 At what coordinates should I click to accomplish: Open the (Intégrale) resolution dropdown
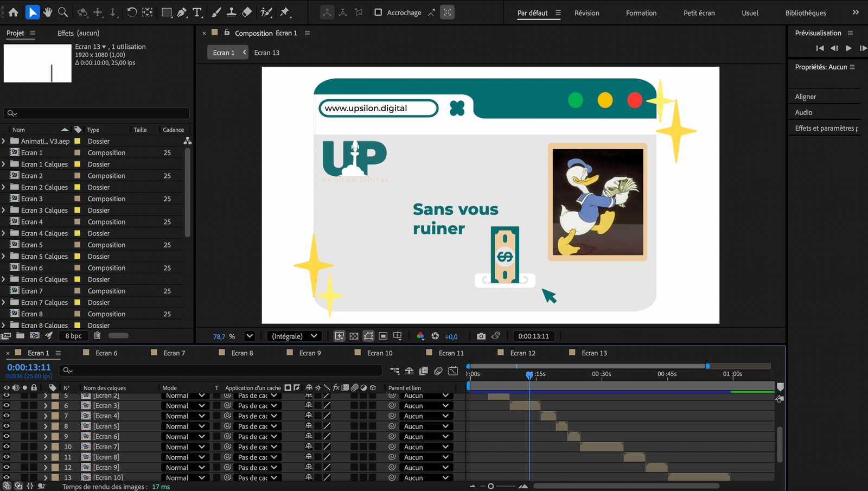(x=294, y=336)
